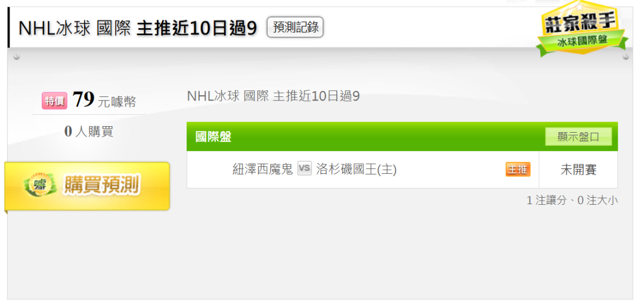Viewport: 644px width, 306px height.
Task: Select the orange 主推 recommendation badge
Action: click(518, 170)
